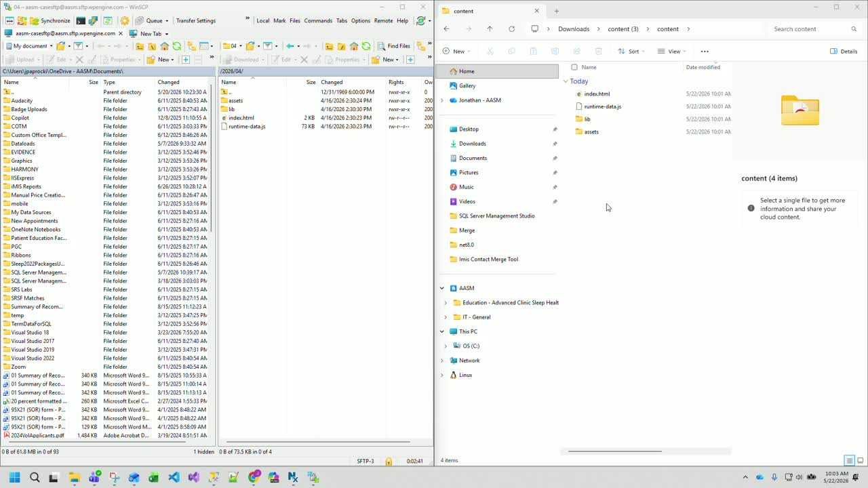Toggle the Explorer Details pane
This screenshot has width=868, height=488.
click(x=844, y=52)
